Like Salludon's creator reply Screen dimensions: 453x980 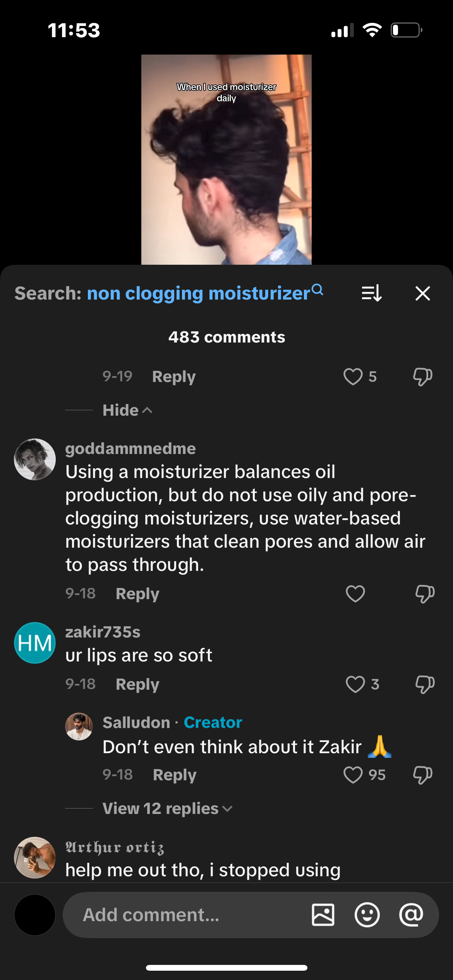click(353, 775)
